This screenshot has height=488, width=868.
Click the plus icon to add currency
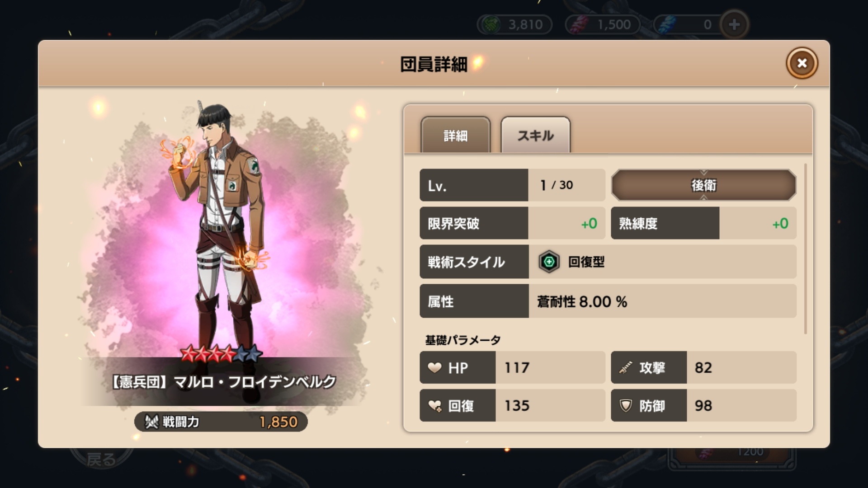[734, 24]
